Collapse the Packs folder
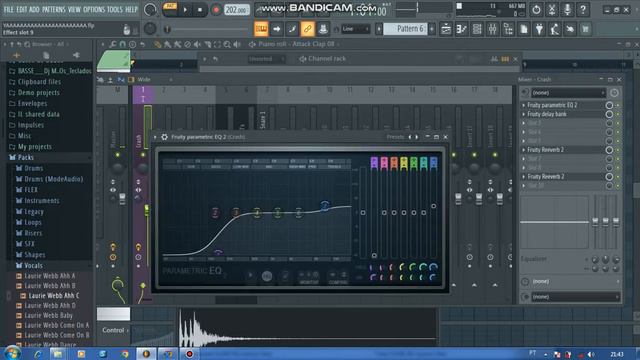640x360 pixels. [26, 158]
